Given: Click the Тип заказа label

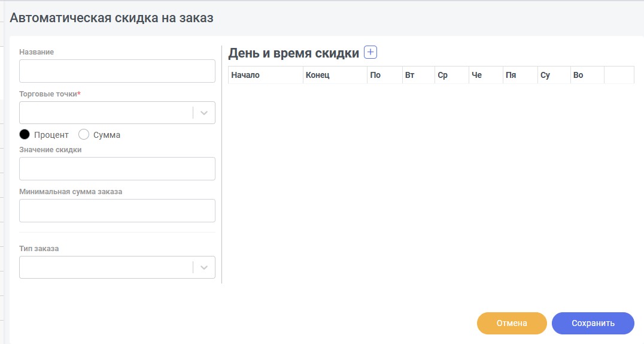Looking at the screenshot, I should click(x=39, y=249).
